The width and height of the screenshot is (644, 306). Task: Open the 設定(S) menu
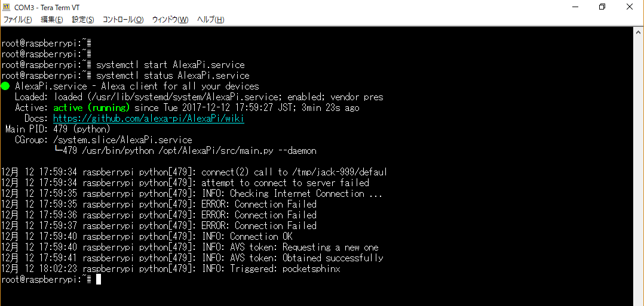[83, 20]
